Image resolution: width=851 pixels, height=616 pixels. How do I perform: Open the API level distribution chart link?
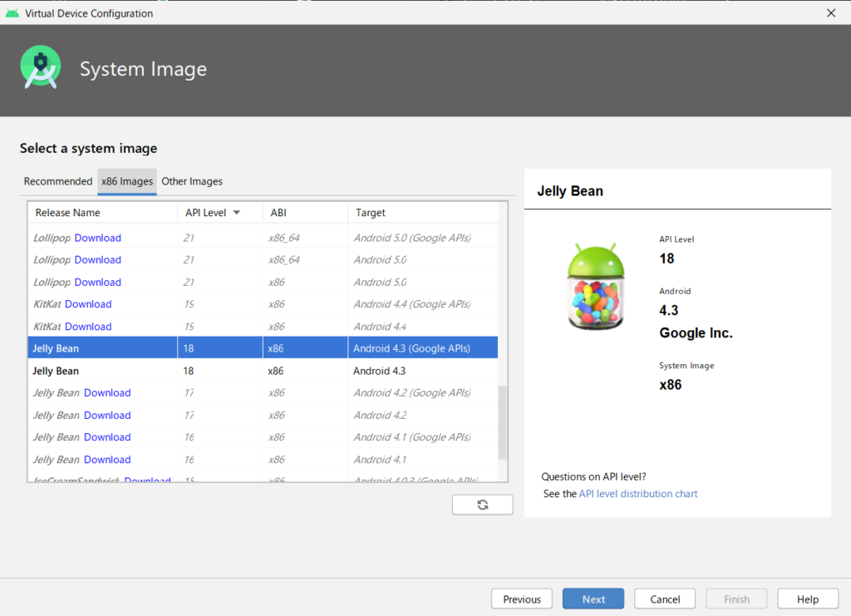(638, 494)
